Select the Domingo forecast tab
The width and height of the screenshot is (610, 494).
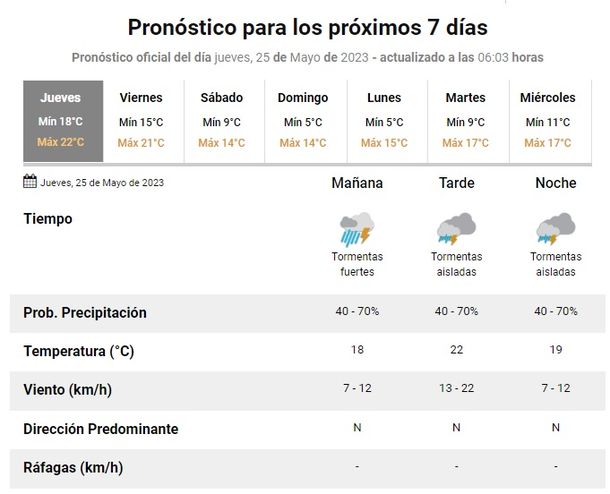(302, 120)
